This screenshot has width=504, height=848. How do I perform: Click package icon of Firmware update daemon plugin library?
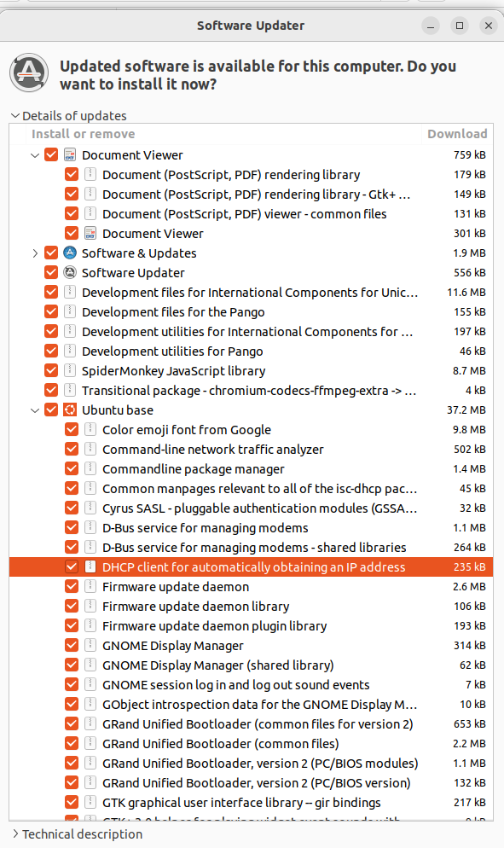click(x=90, y=625)
